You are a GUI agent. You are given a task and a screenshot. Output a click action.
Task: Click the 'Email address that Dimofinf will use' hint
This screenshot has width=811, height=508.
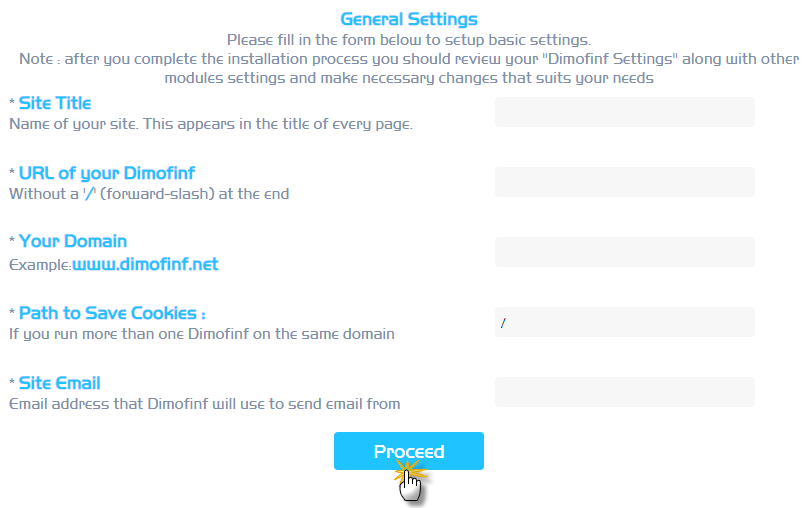(x=205, y=404)
